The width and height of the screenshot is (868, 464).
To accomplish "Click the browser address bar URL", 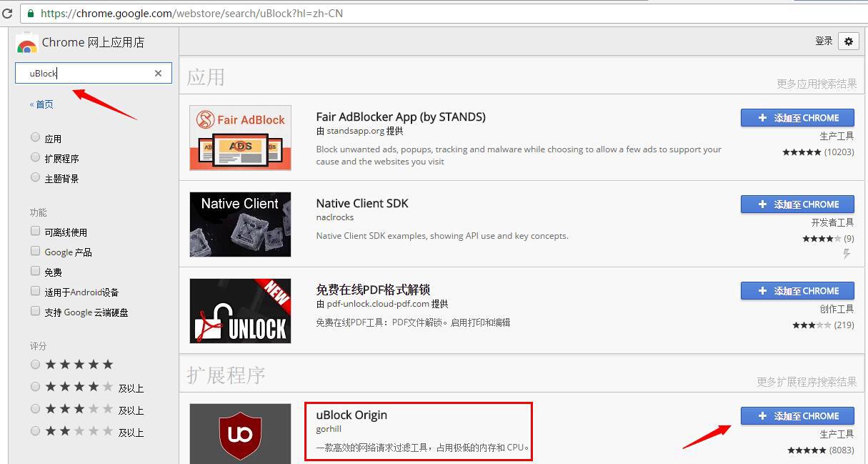I will (191, 13).
